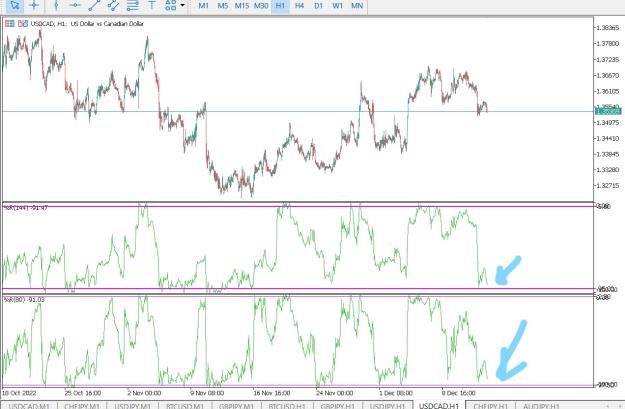Open the CHFJPY,H1 chart tab
Image resolution: width=625 pixels, height=409 pixels.
tap(490, 405)
